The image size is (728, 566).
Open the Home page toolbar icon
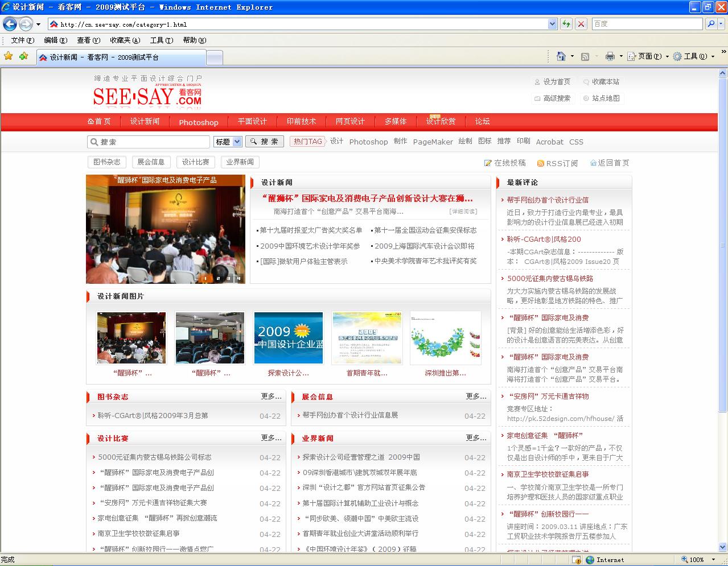pyautogui.click(x=561, y=56)
